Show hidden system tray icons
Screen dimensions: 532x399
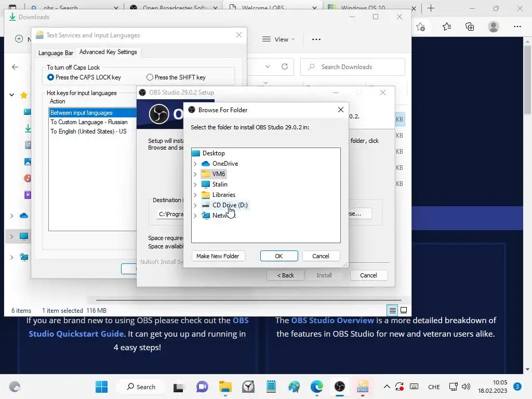click(x=387, y=387)
